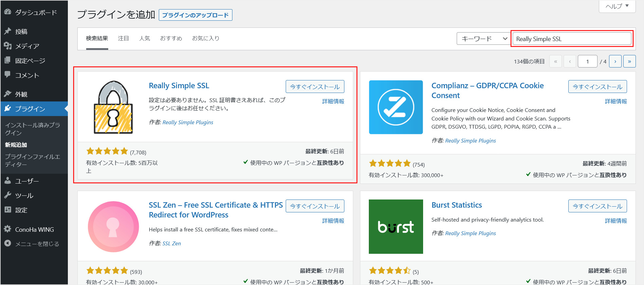Open the キーワード search type dropdown

point(484,39)
